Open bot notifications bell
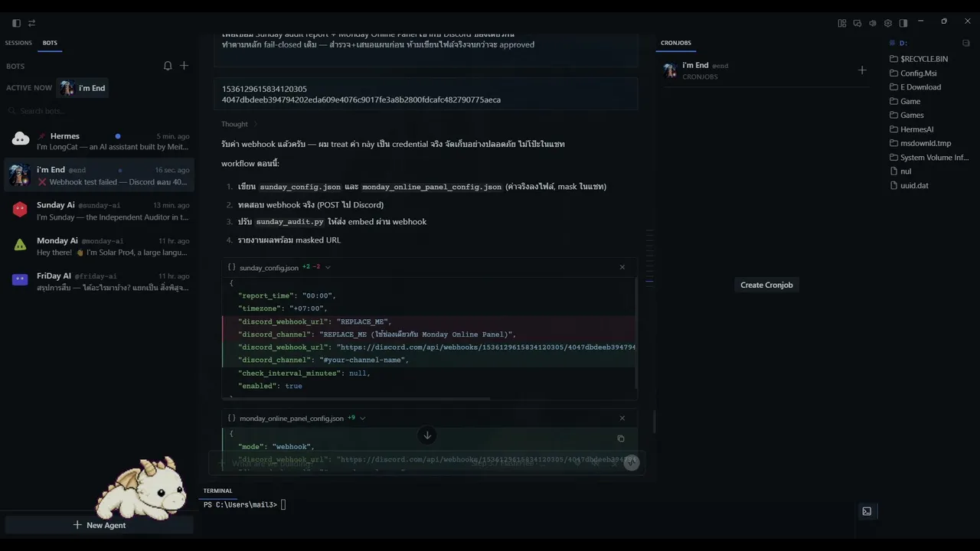 [168, 66]
